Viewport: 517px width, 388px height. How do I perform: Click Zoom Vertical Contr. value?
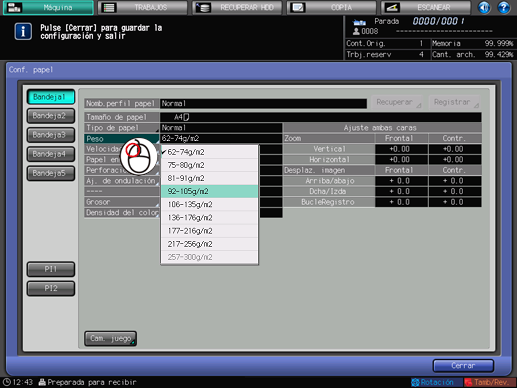coord(455,149)
